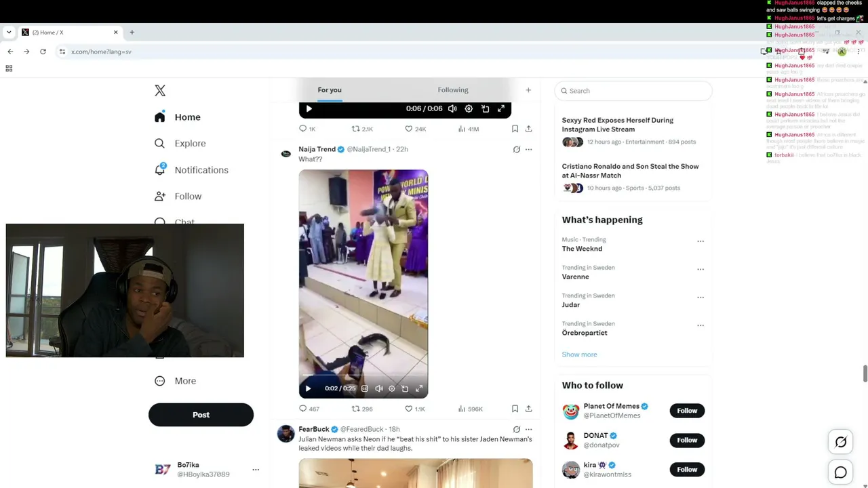Click the plus icon beside Following tab
The height and width of the screenshot is (488, 868).
tap(528, 90)
